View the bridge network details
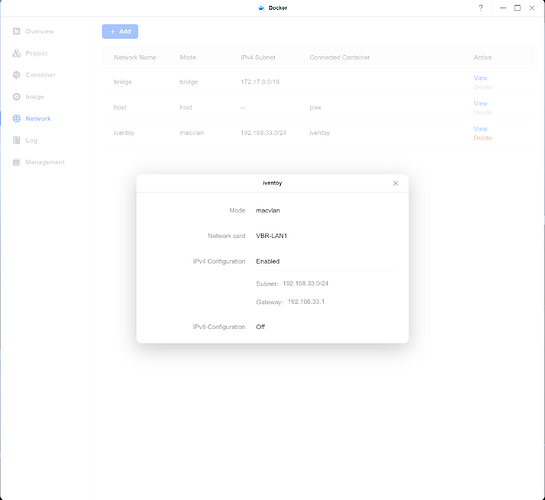Screen dimensions: 545x500 [x=480, y=78]
